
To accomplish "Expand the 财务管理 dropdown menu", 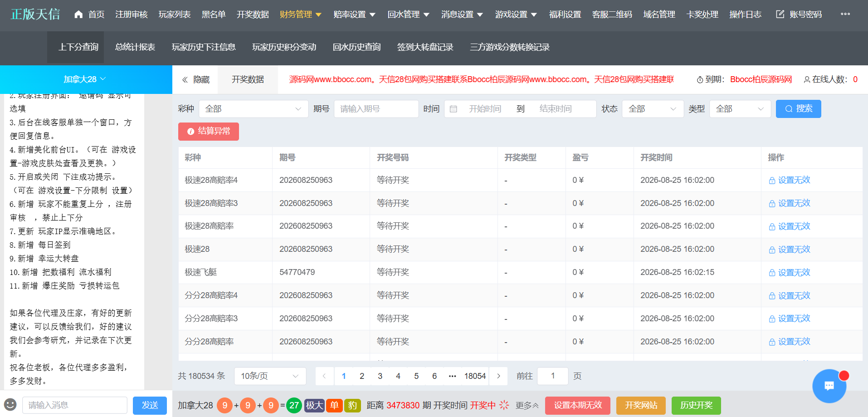I will (300, 15).
